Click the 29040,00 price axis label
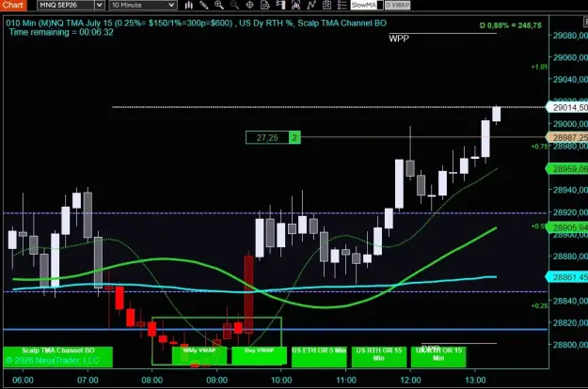Screen dimensions: 588x389 pyautogui.click(x=570, y=79)
